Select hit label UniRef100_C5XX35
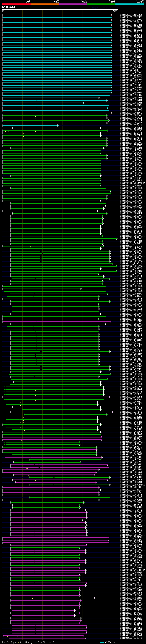Screen dimensions: 146x644 pyautogui.click(x=131, y=82)
